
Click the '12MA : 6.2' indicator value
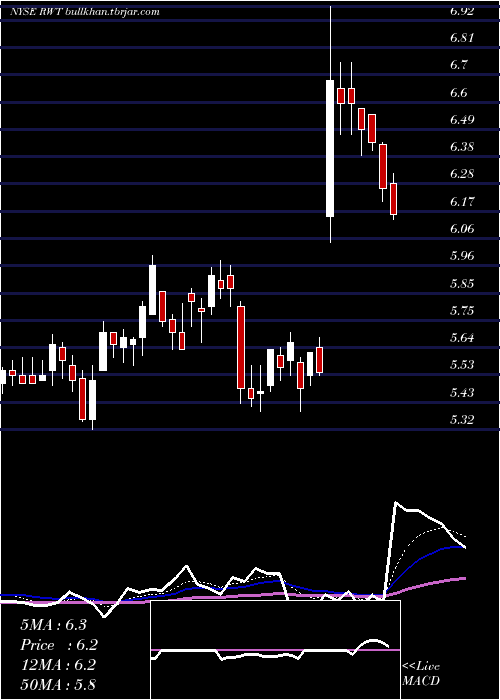[x=58, y=665]
